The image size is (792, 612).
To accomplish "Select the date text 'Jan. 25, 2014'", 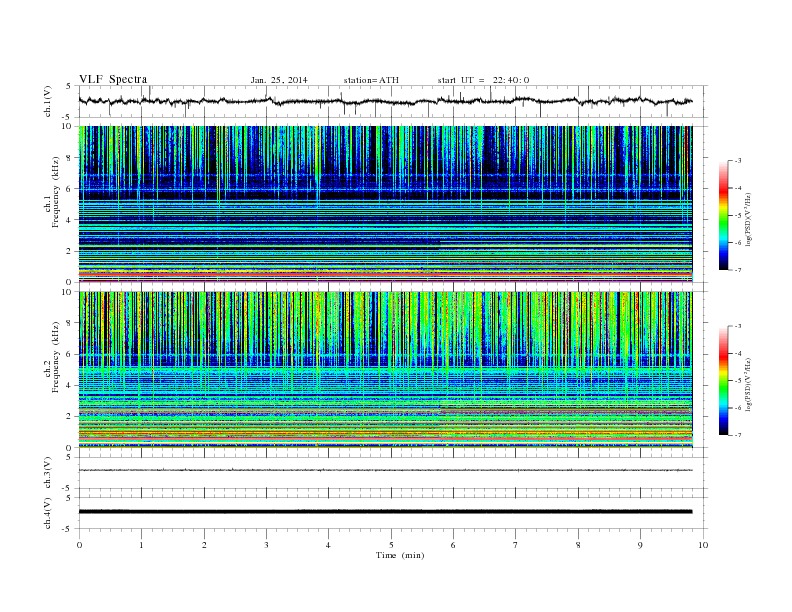I will click(279, 80).
